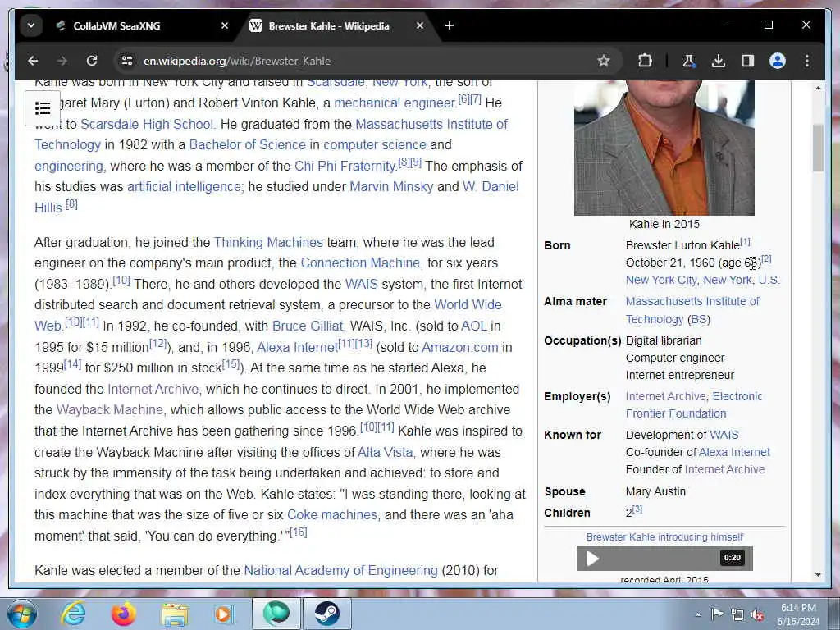
Task: Open the Bruce Gilliat link
Action: (x=308, y=326)
